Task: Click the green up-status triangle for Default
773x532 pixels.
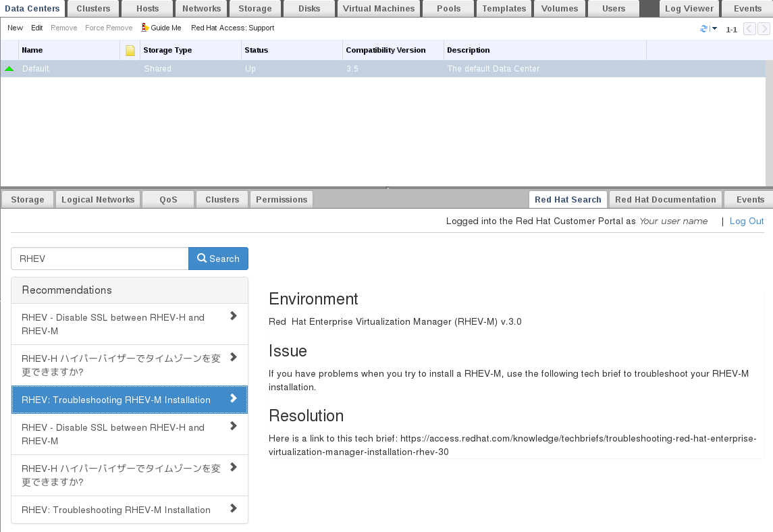Action: [9, 69]
